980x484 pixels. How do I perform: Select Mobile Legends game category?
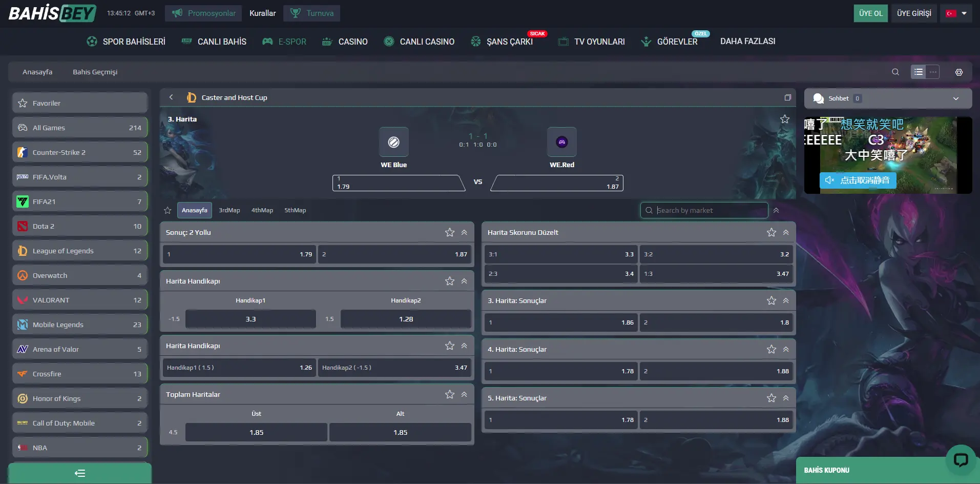(80, 325)
